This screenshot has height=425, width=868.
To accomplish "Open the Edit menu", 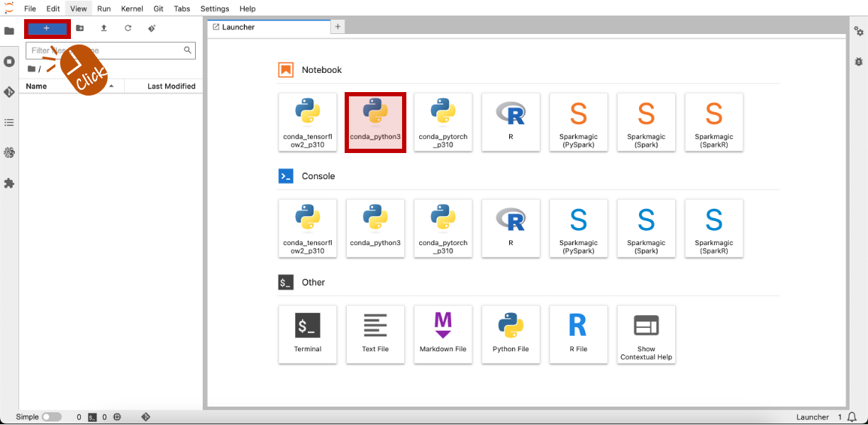I will tap(53, 8).
